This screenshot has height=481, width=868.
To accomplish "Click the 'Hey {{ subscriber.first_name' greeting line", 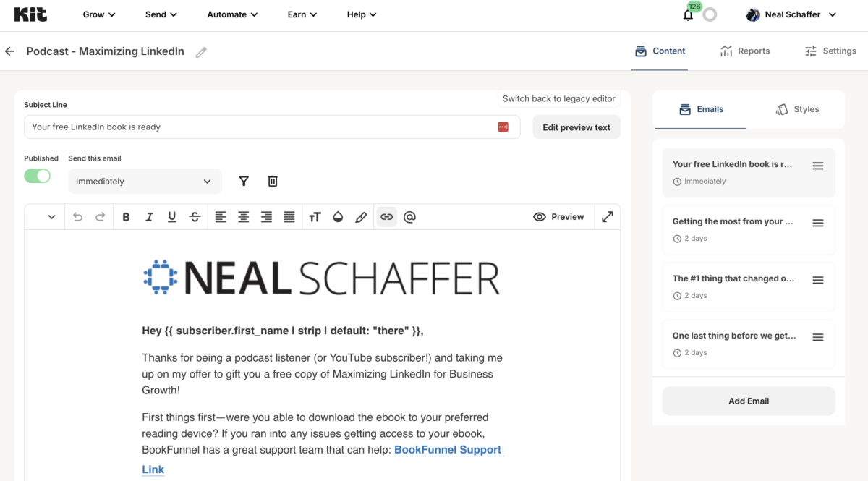I will click(x=283, y=331).
